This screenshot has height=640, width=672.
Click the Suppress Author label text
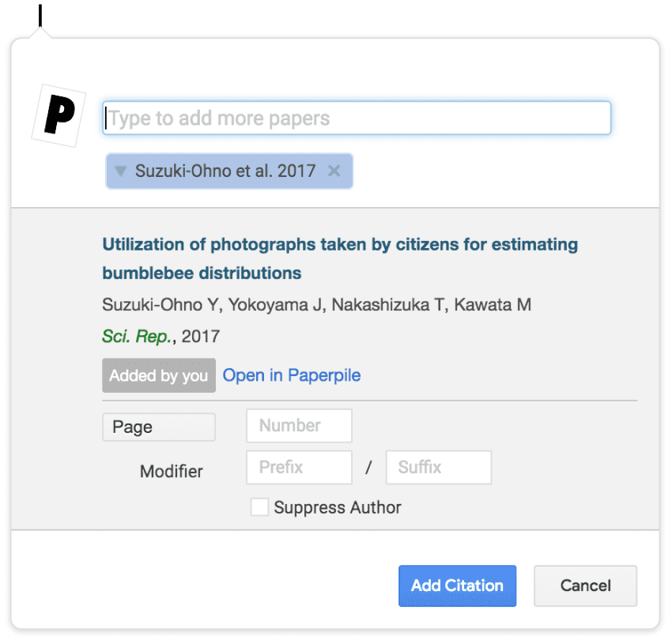tap(338, 508)
